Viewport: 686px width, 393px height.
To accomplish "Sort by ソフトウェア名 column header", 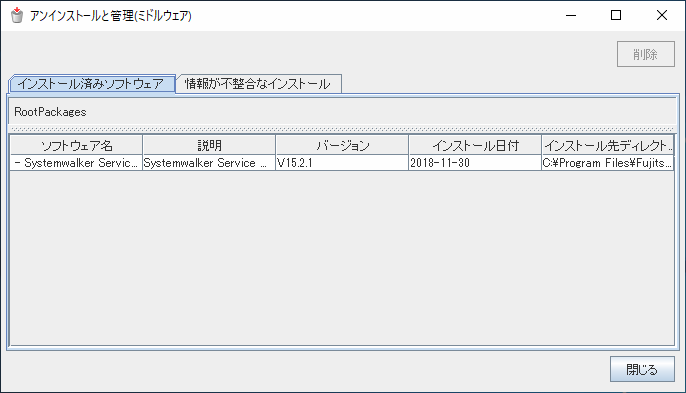I will [77, 145].
